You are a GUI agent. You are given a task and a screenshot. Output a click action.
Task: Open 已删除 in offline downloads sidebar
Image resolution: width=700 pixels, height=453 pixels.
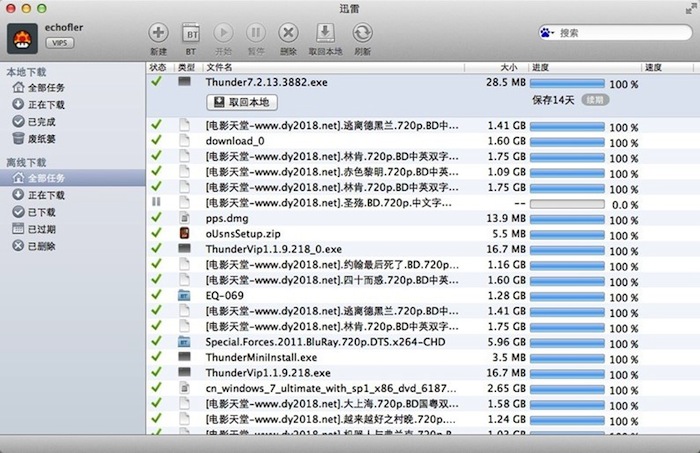point(41,245)
